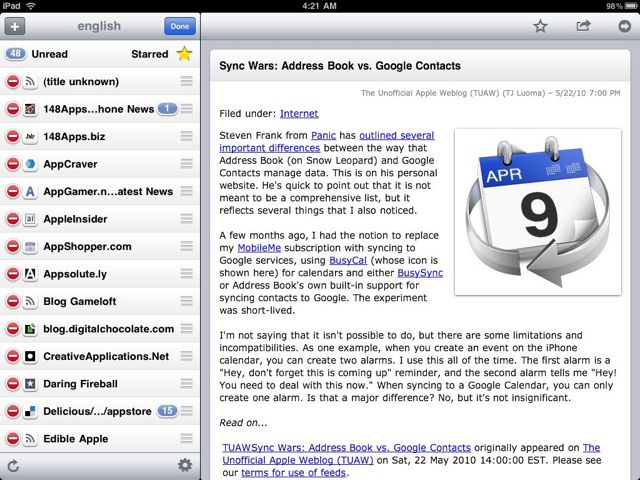This screenshot has height=480, width=640.
Task: Delete the AppCraver feed
Action: [13, 164]
